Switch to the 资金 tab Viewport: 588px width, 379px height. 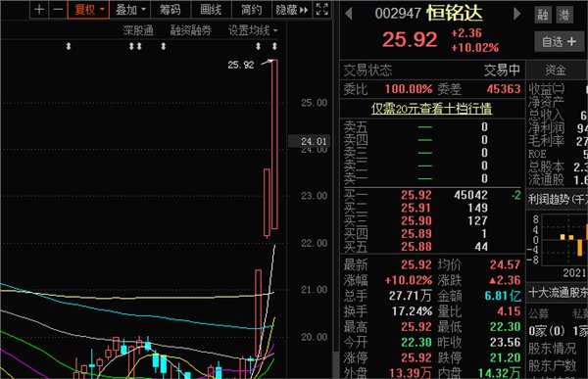tap(556, 71)
